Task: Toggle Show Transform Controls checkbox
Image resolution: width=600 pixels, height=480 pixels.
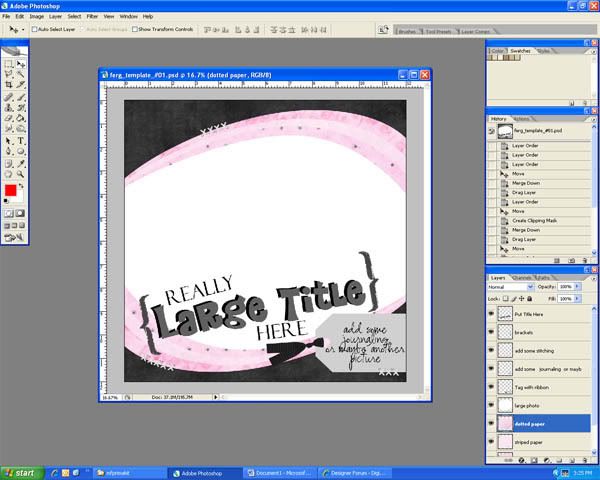Action: [134, 29]
